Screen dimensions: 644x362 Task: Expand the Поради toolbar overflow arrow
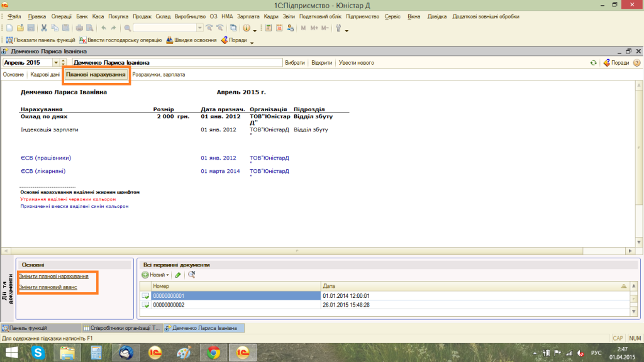[252, 43]
